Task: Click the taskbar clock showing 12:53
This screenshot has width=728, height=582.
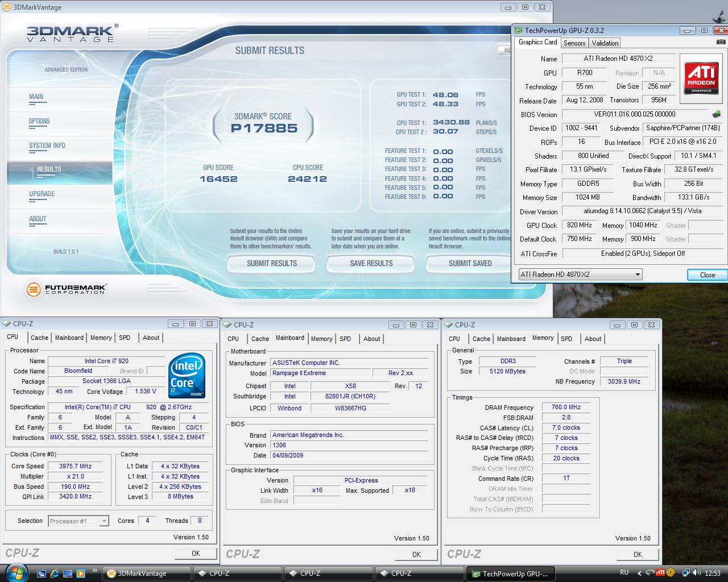Action: pyautogui.click(x=712, y=573)
